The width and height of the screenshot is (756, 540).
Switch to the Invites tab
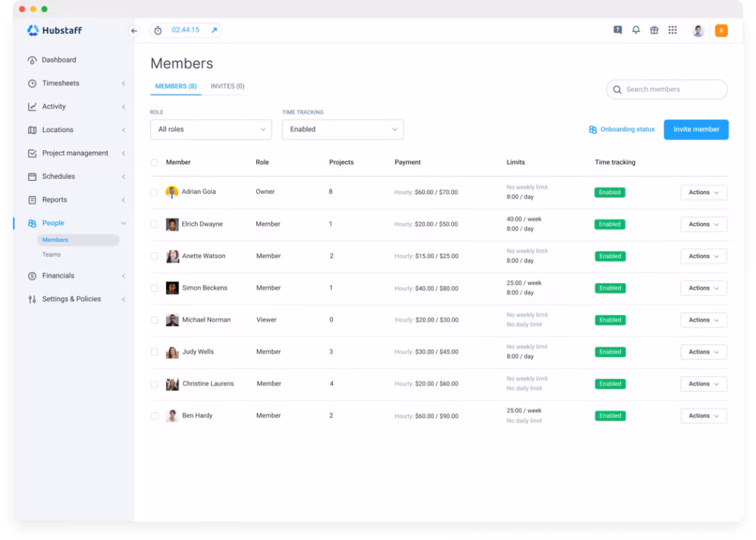pyautogui.click(x=227, y=86)
